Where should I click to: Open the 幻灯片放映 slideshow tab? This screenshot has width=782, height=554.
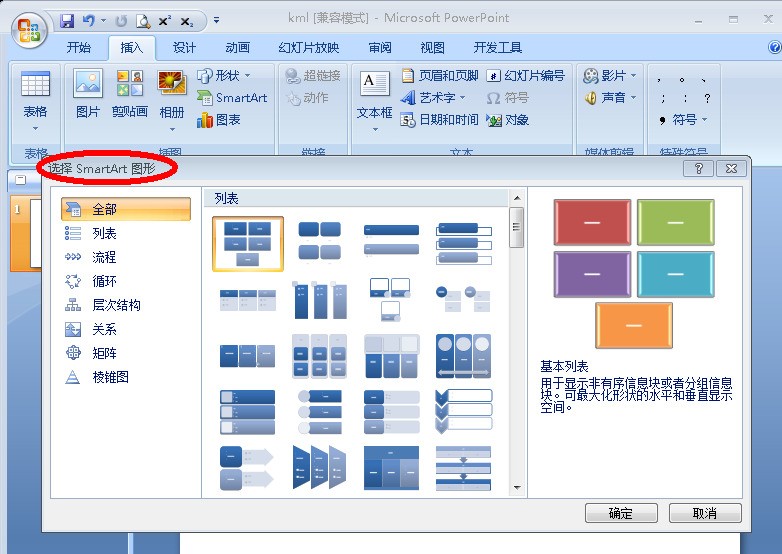tap(309, 47)
